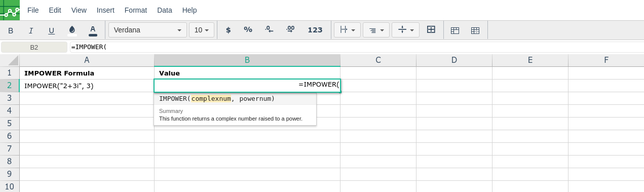
Task: Open the font size 10 dropdown
Action: [202, 30]
